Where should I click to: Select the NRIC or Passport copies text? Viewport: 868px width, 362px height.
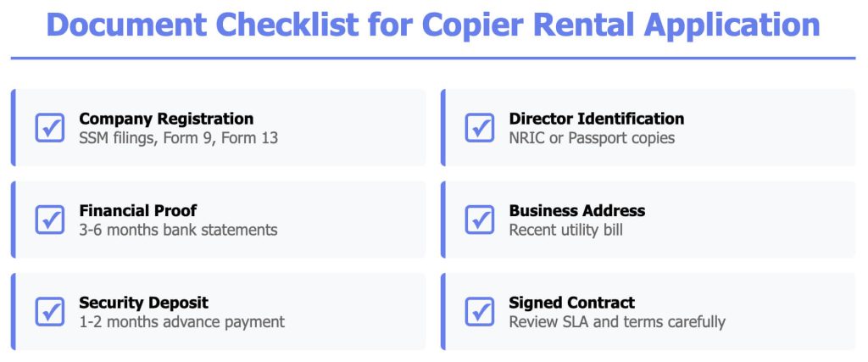coord(592,137)
